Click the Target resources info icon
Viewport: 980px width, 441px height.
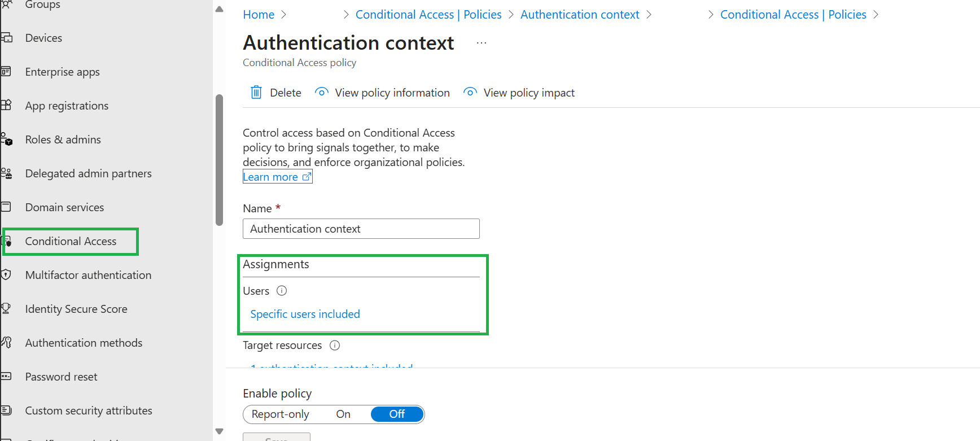tap(335, 345)
